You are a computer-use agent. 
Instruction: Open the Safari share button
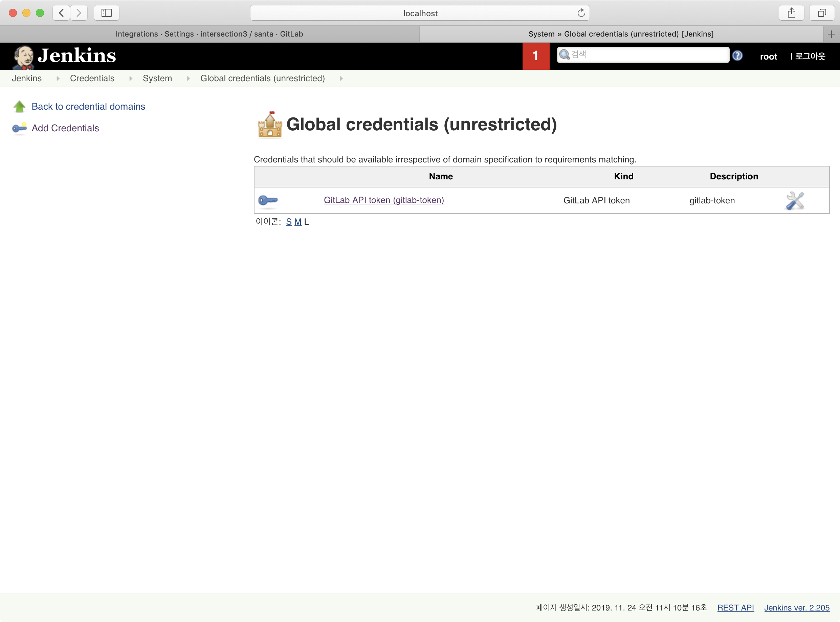(x=791, y=13)
